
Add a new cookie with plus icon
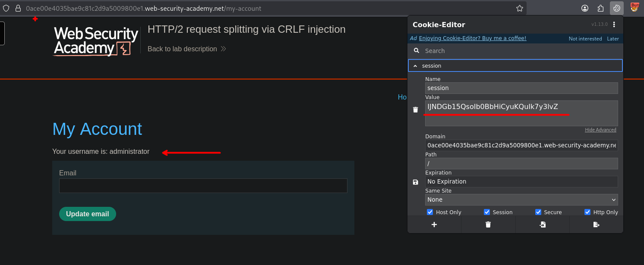click(434, 224)
